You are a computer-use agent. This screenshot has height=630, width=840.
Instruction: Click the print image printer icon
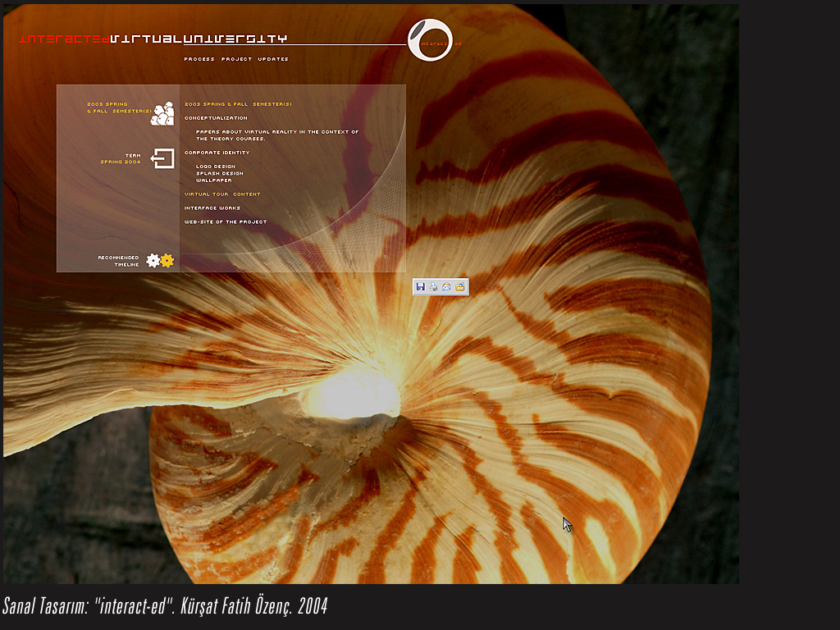click(x=433, y=287)
